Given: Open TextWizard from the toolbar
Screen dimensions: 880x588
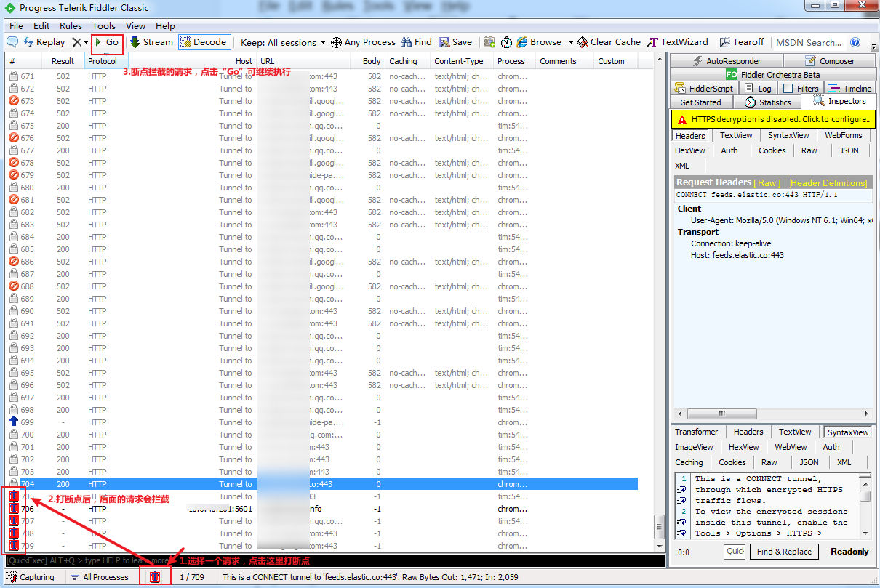Looking at the screenshot, I should (x=678, y=42).
